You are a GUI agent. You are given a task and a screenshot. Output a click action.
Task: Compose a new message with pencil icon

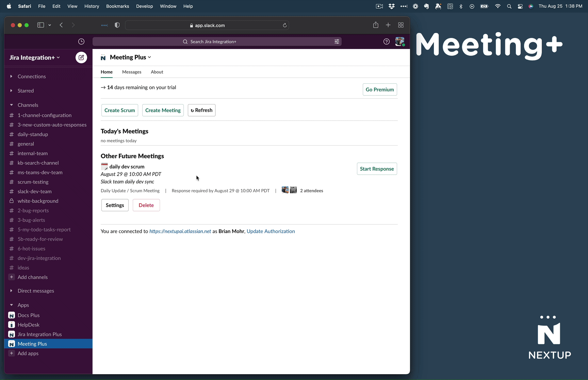81,57
